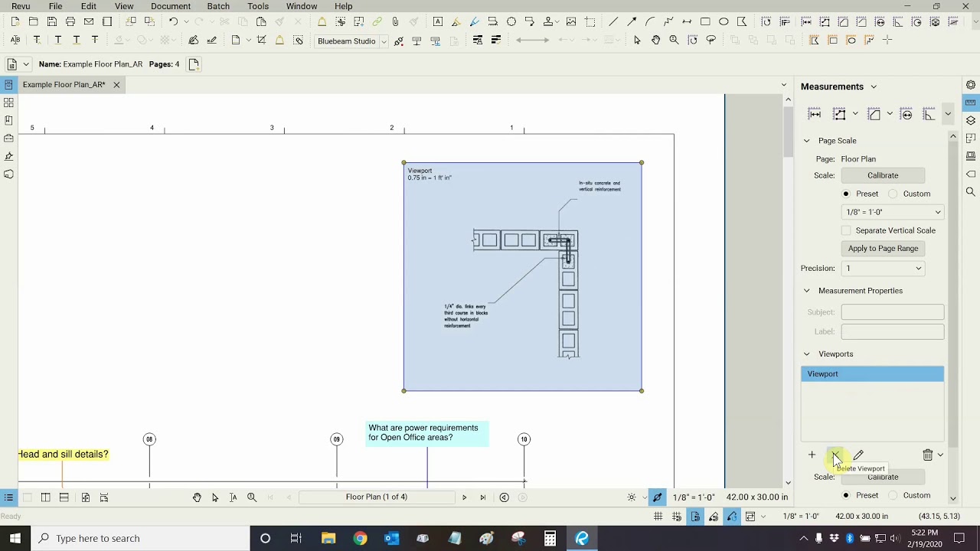Toggle snap to markup in status bar
The width and height of the screenshot is (980, 551).
coord(714,517)
